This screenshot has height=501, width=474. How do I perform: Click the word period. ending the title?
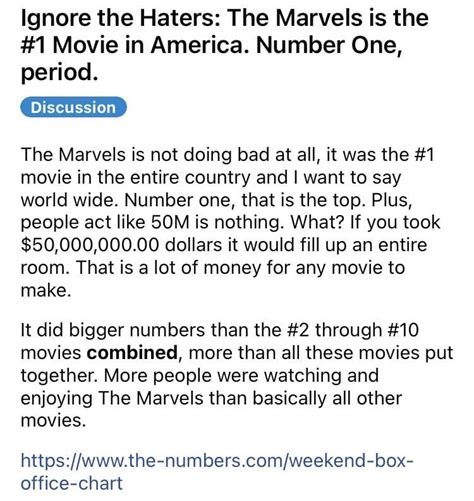(x=59, y=73)
